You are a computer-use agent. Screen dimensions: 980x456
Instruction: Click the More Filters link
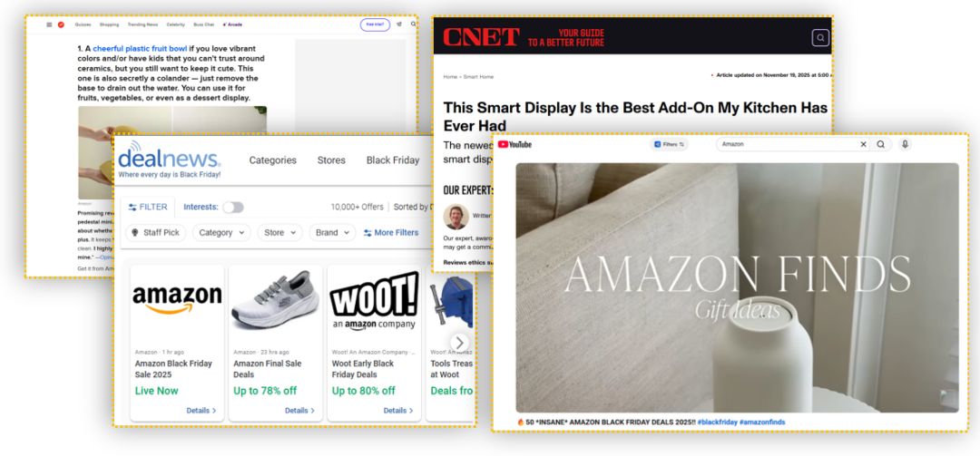click(390, 233)
